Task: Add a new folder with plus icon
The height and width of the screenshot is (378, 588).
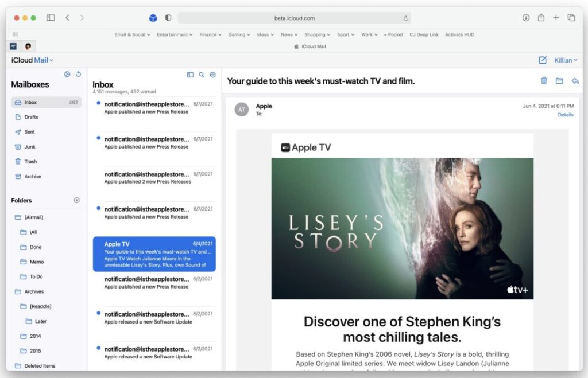Action: pos(77,200)
